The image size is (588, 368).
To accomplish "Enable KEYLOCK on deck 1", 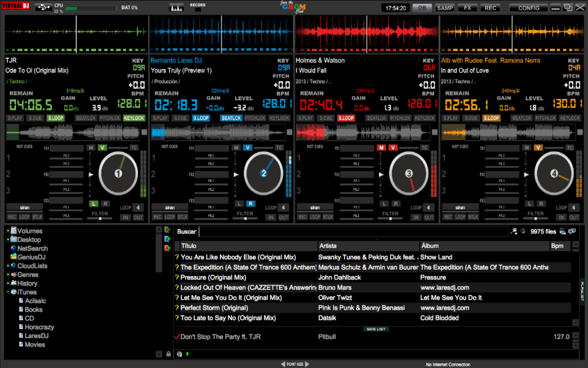I will pos(134,117).
